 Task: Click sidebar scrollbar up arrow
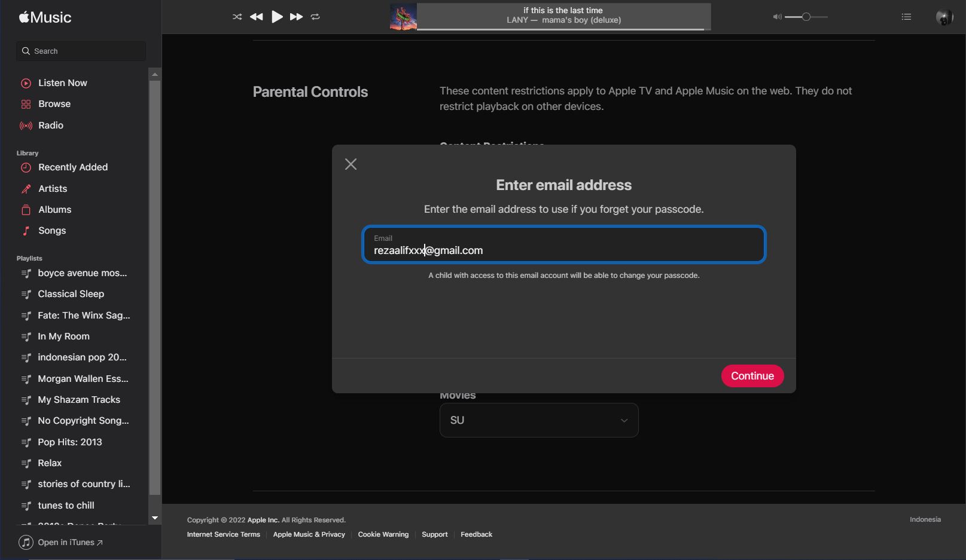pyautogui.click(x=155, y=74)
